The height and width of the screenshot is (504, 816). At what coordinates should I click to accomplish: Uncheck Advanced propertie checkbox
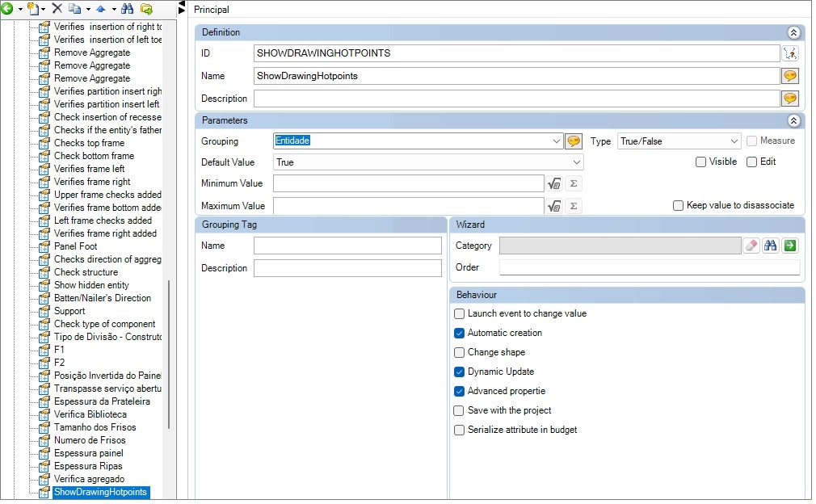pyautogui.click(x=459, y=391)
